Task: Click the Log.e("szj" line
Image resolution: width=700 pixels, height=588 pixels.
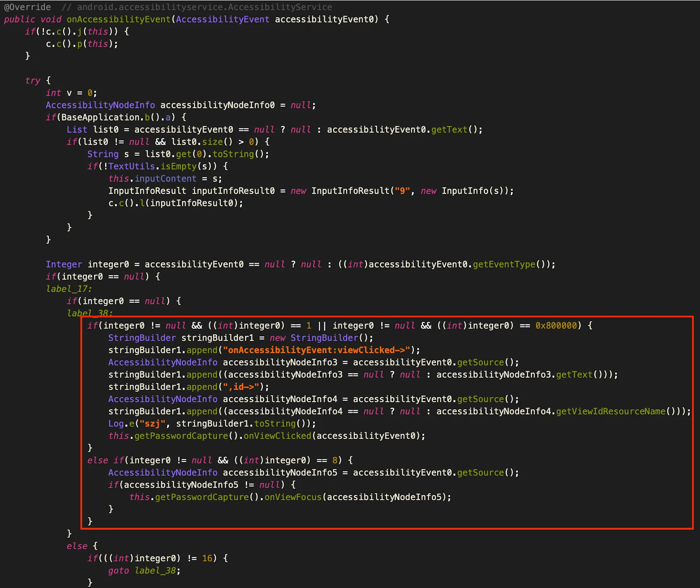Action: (212, 423)
